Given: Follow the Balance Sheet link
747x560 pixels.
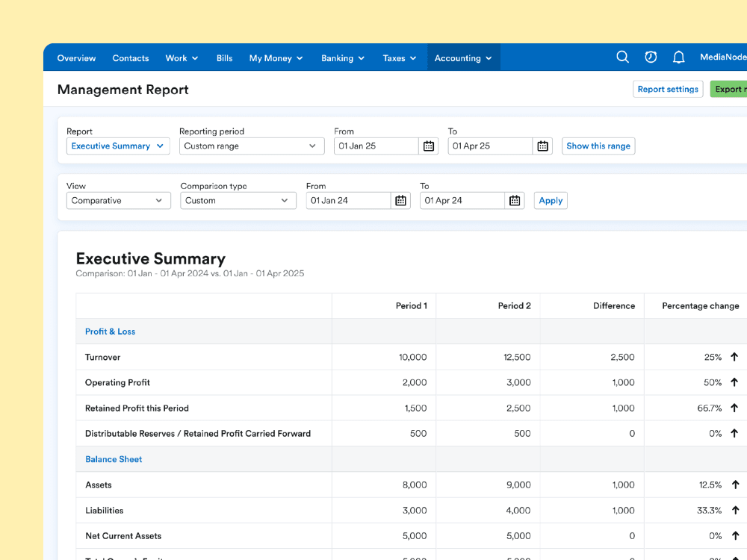Looking at the screenshot, I should point(114,459).
